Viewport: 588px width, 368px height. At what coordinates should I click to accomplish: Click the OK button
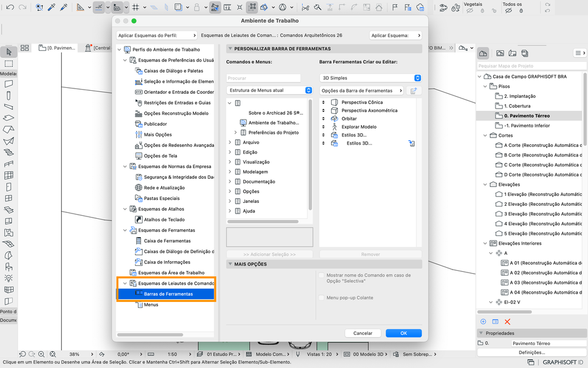point(404,333)
